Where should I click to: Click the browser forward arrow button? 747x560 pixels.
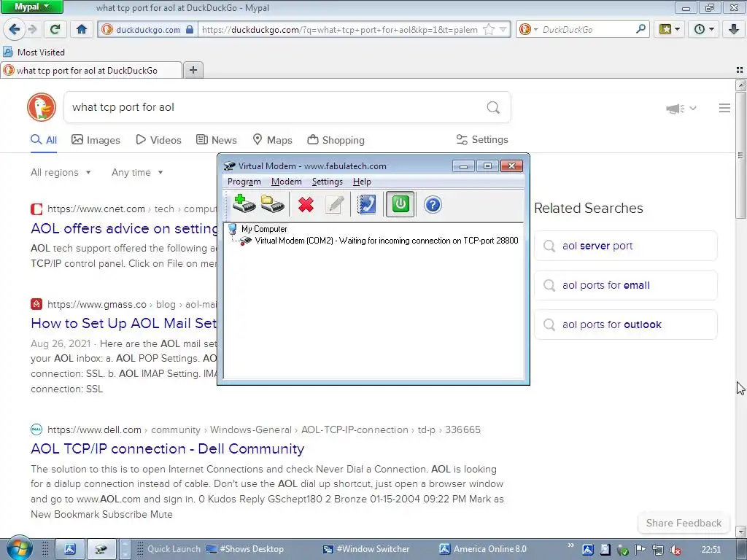[x=32, y=29]
